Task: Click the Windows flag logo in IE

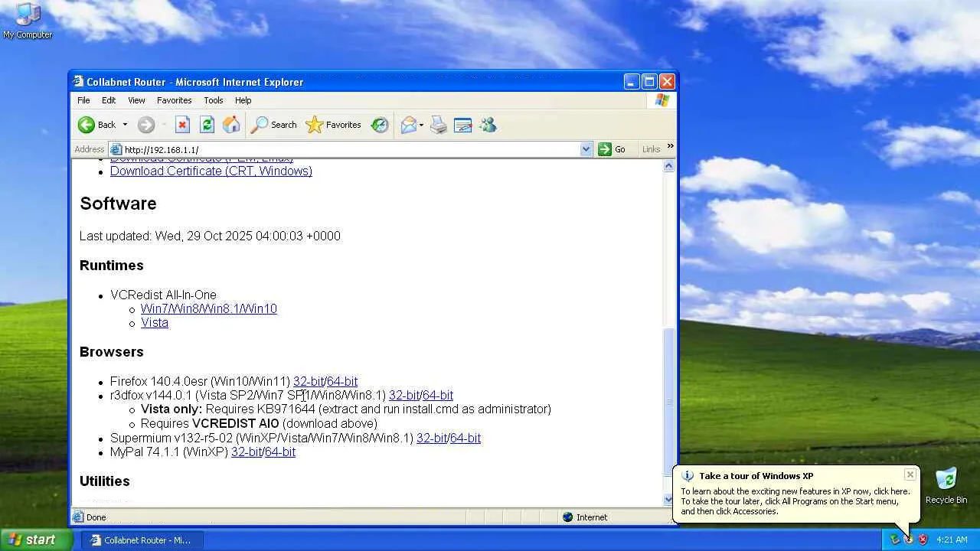Action: point(662,100)
